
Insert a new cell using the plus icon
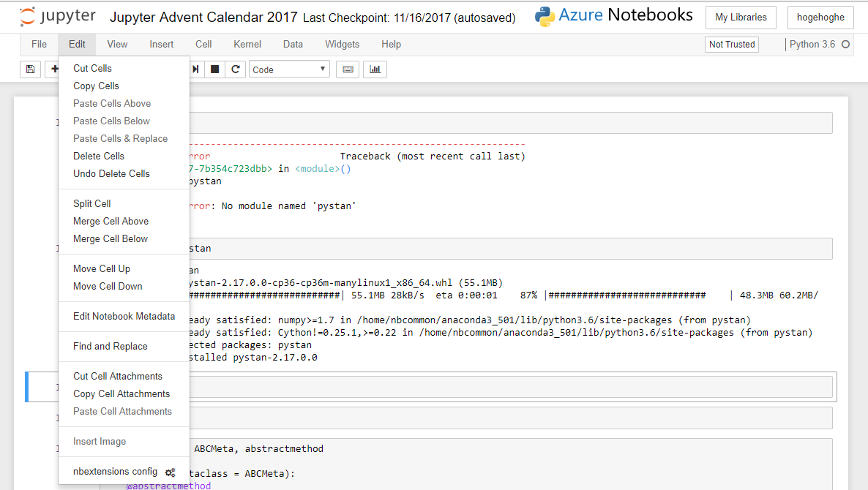55,68
